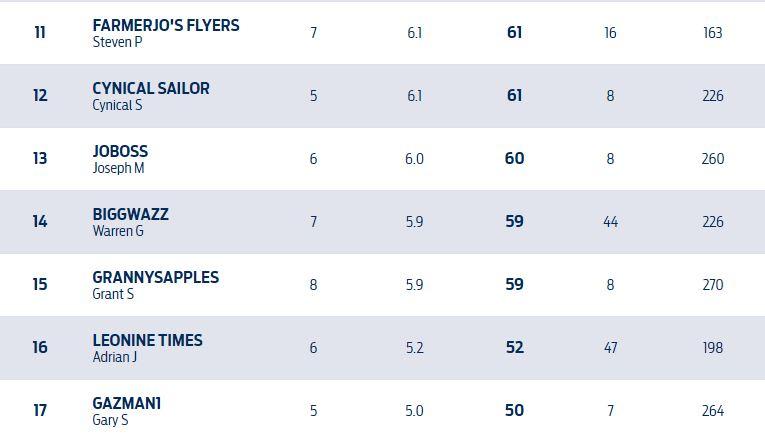This screenshot has width=765, height=440.
Task: Click manager name Warren G
Action: 118,231
